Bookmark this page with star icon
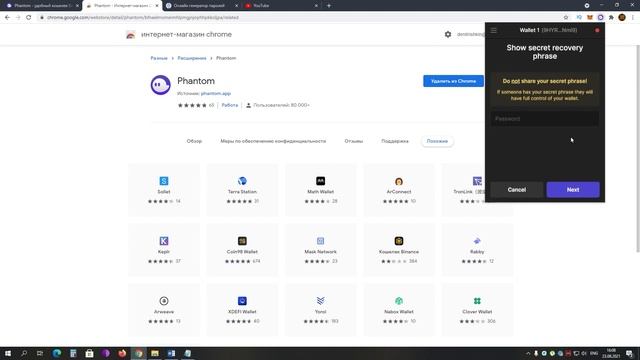This screenshot has width=640, height=360. pyautogui.click(x=566, y=18)
